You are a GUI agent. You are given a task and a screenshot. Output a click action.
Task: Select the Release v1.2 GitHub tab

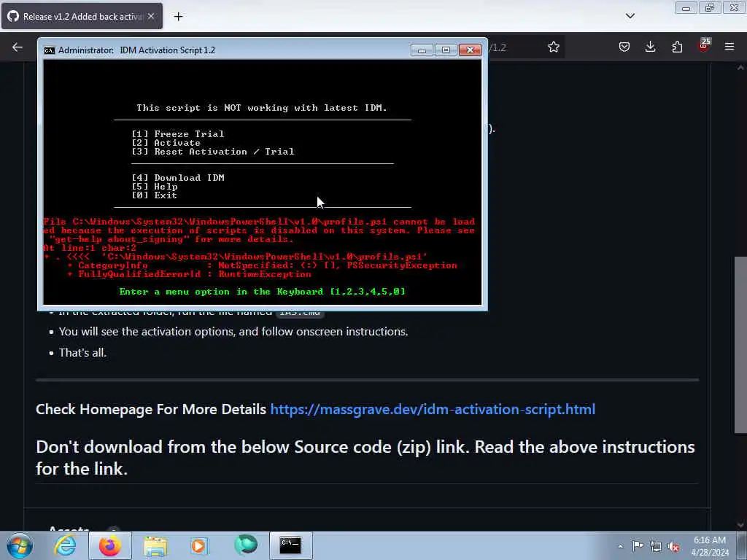(82, 16)
